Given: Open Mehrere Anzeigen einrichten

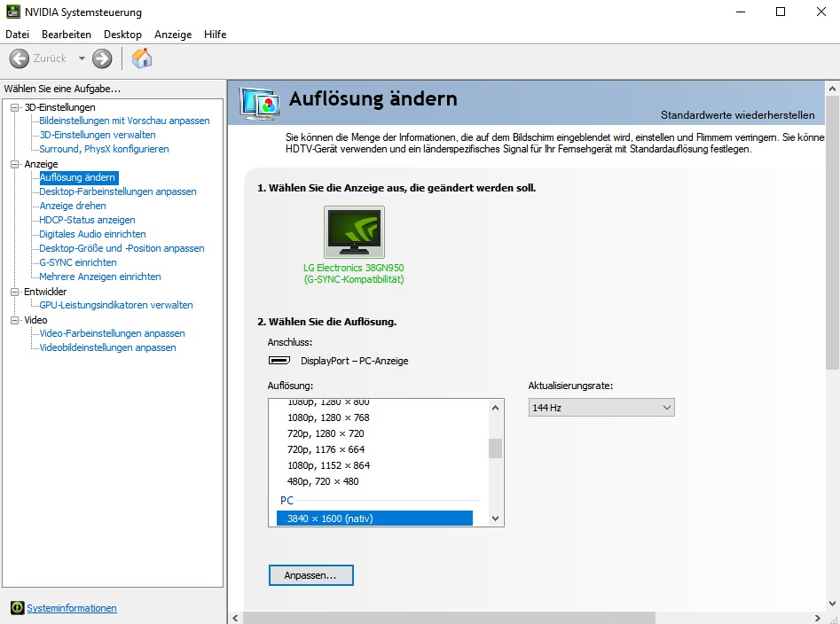Looking at the screenshot, I should (99, 277).
